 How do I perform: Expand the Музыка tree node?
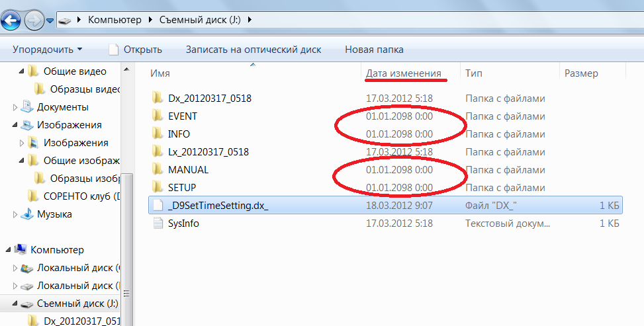[16, 214]
